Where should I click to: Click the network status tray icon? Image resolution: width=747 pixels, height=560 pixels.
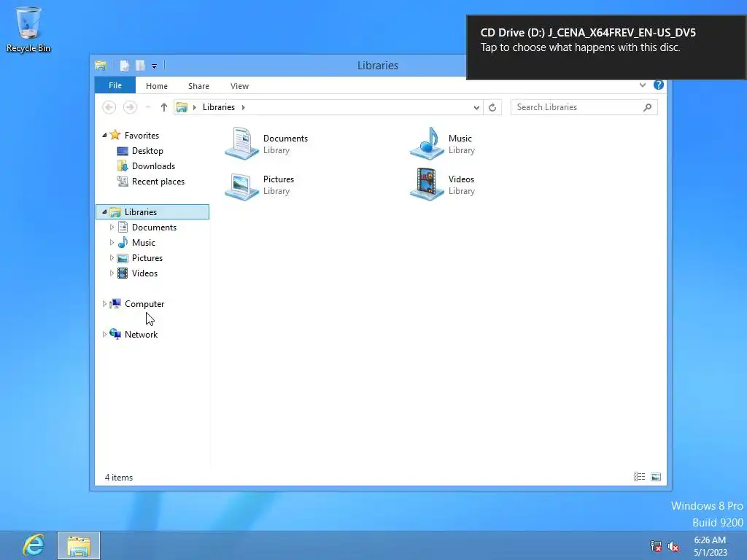pos(656,546)
